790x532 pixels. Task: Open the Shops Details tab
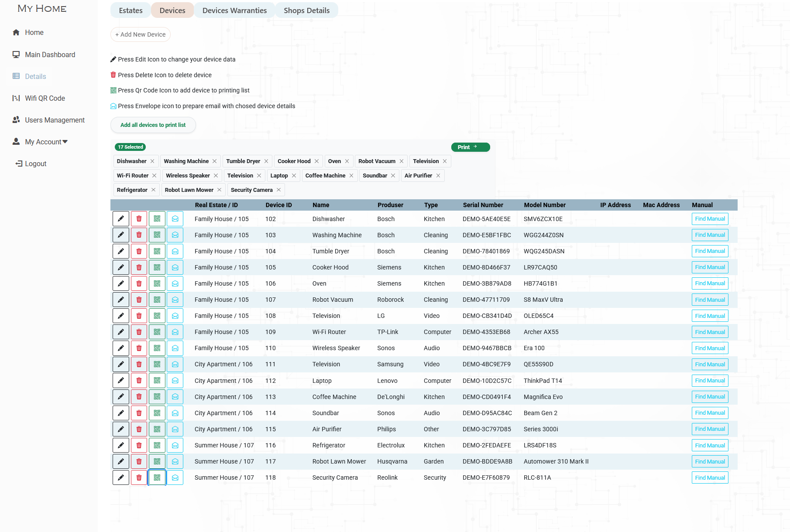coord(306,10)
